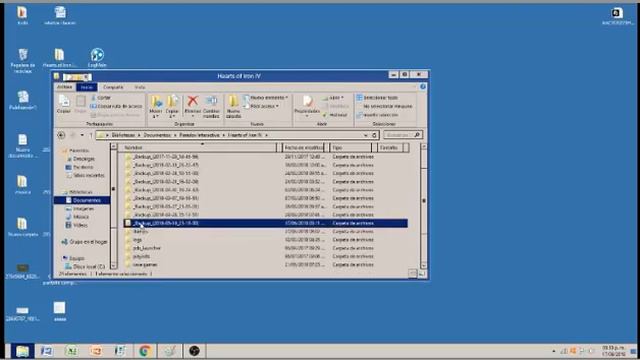Switch to the large icons view icon in the status bar
The image size is (640, 360).
pyautogui.click(x=422, y=273)
